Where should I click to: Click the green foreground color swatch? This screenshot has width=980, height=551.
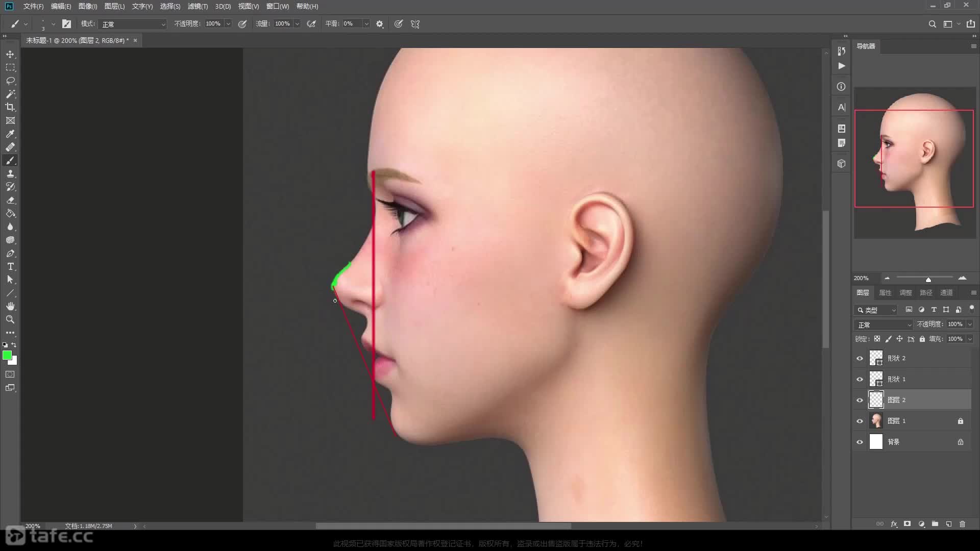coord(6,355)
